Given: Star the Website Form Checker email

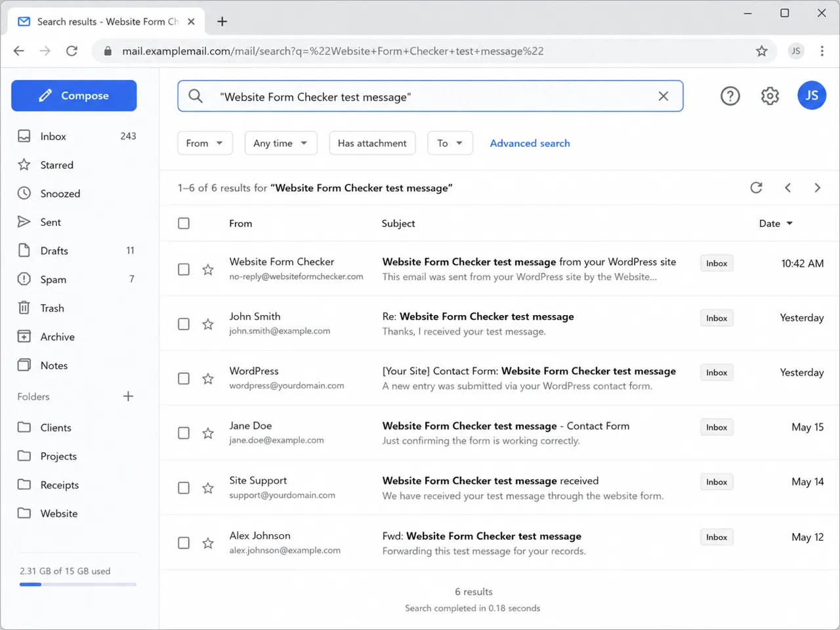Looking at the screenshot, I should (208, 270).
